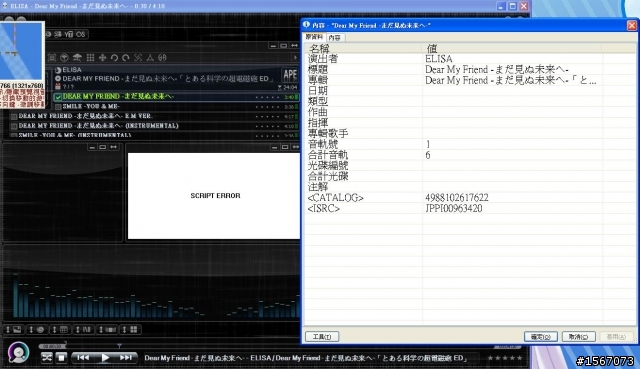Click the four-arrow move icon in playlist toolbar

(x=102, y=58)
